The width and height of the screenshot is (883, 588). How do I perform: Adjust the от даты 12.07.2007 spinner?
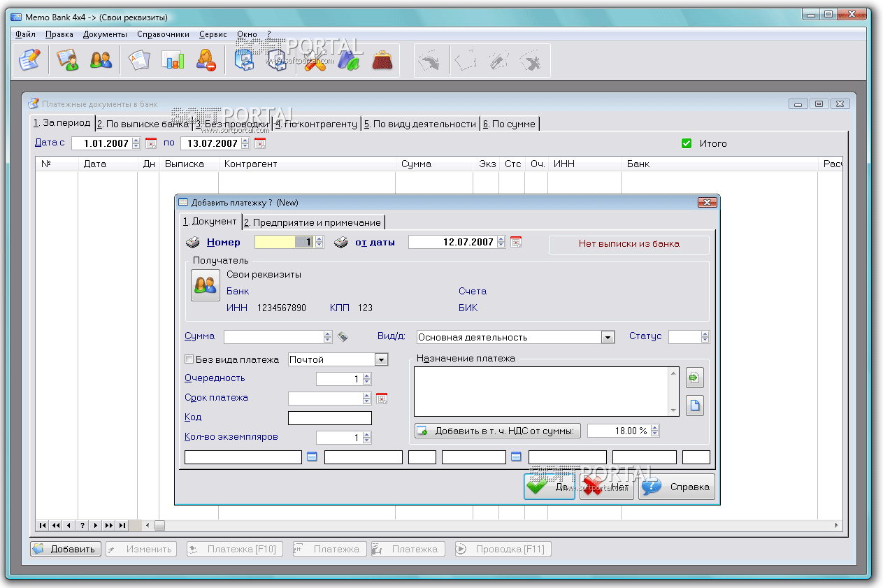click(x=501, y=242)
